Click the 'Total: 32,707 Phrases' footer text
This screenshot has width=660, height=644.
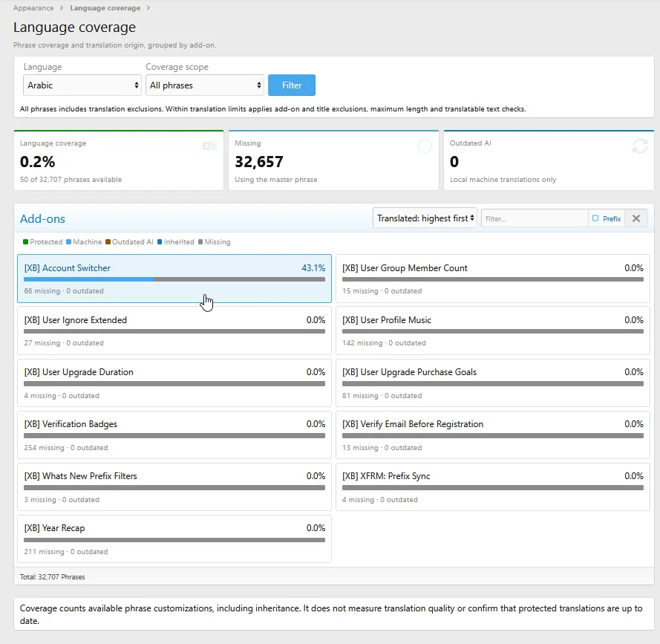click(x=52, y=576)
